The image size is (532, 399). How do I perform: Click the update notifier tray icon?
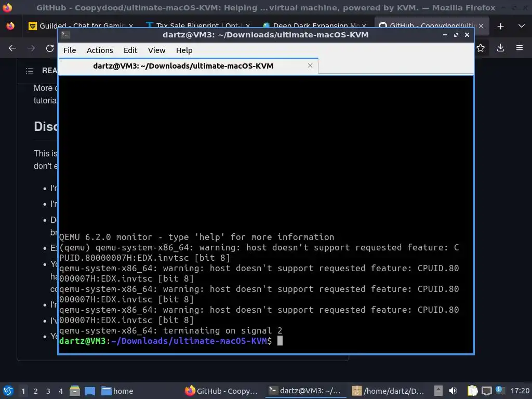[499, 390]
